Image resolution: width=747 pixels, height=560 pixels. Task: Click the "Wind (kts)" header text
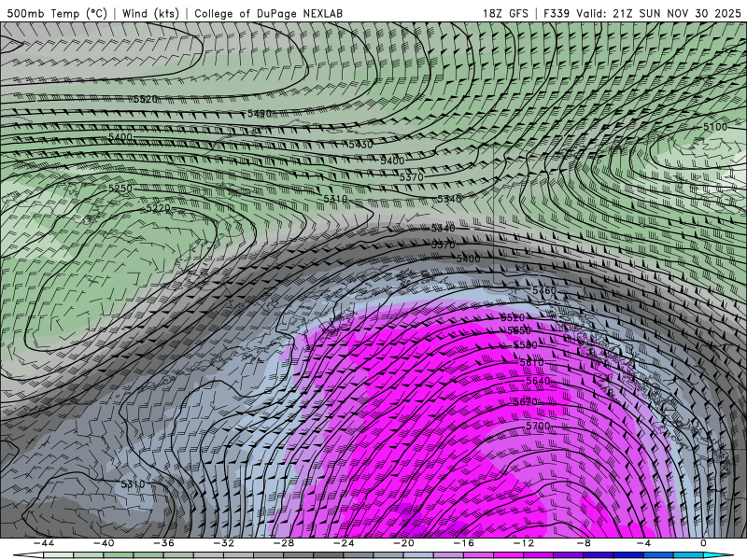pyautogui.click(x=150, y=13)
